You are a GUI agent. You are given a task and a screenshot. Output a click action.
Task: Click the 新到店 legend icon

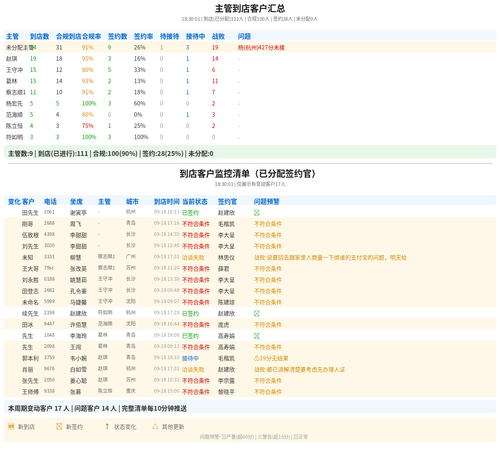pyautogui.click(x=11, y=426)
